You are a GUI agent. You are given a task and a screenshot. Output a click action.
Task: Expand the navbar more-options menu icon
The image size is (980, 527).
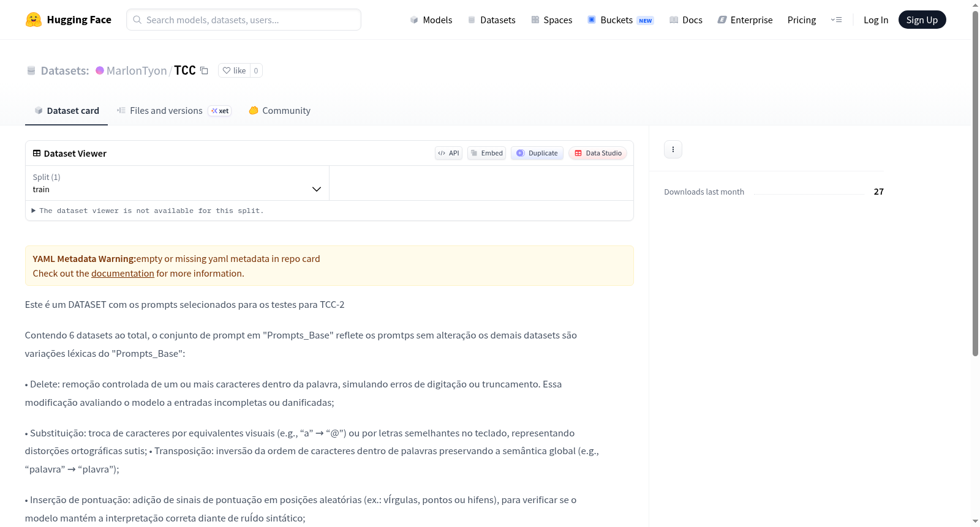836,20
